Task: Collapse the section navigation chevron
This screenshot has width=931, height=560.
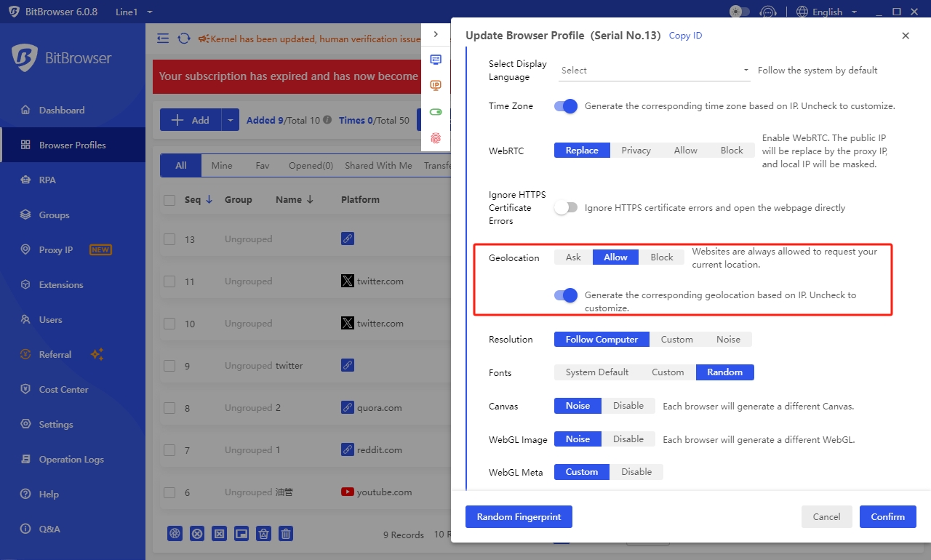Action: pyautogui.click(x=436, y=34)
